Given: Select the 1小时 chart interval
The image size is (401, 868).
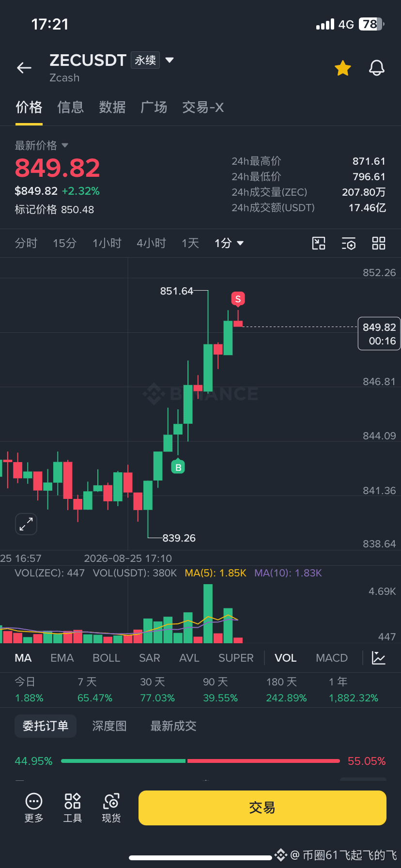Looking at the screenshot, I should pos(107,243).
